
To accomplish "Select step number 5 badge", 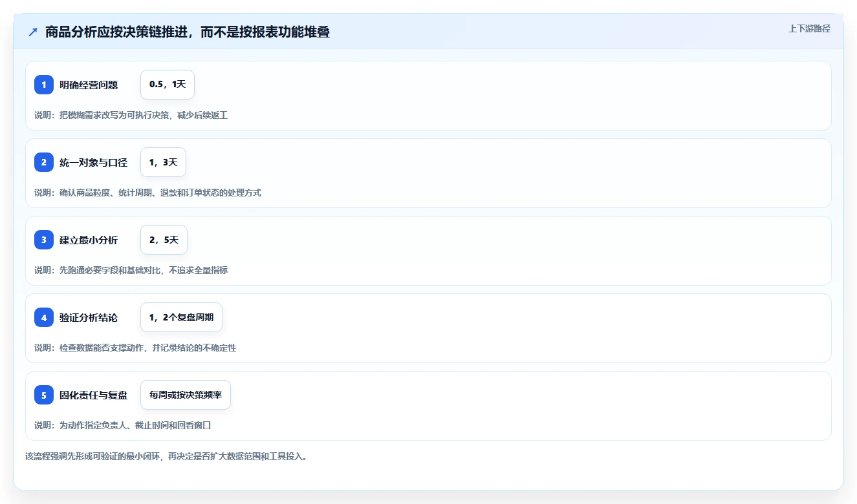I will click(44, 395).
